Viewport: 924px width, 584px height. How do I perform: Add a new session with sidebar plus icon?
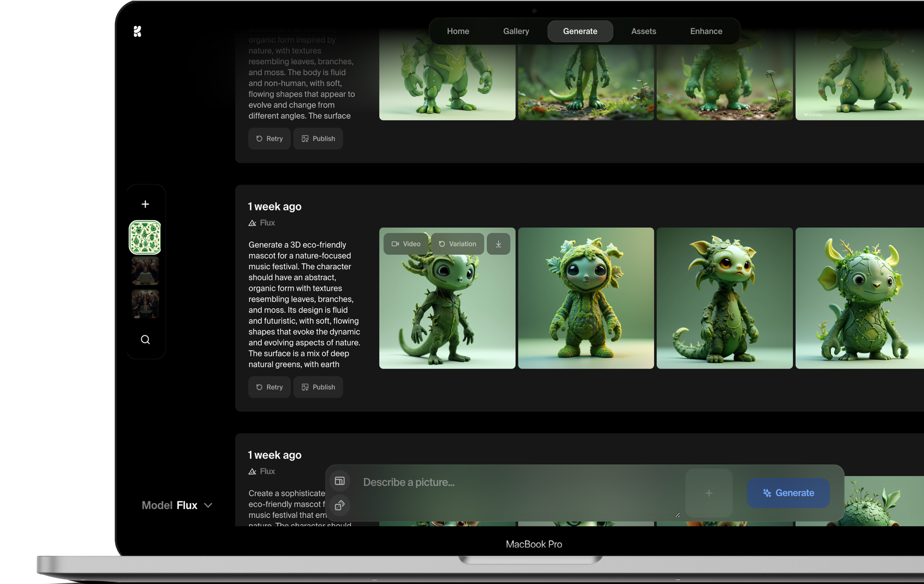[145, 204]
